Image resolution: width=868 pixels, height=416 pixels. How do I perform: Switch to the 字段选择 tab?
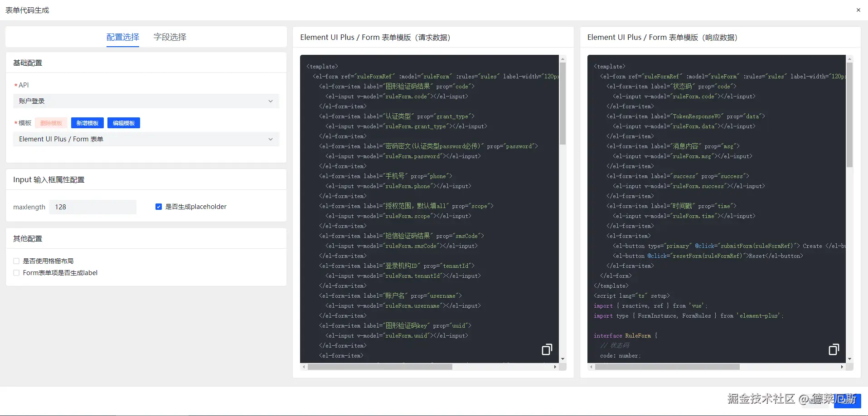tap(170, 37)
